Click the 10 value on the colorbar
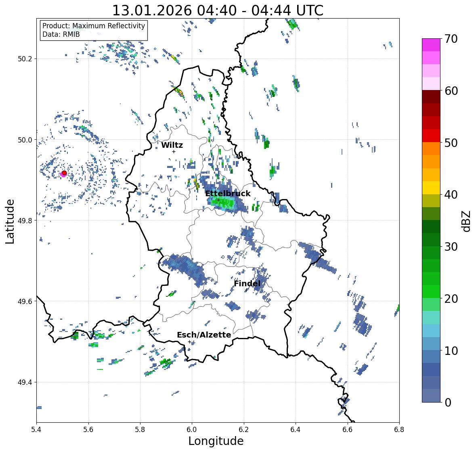The image size is (476, 451). (451, 350)
